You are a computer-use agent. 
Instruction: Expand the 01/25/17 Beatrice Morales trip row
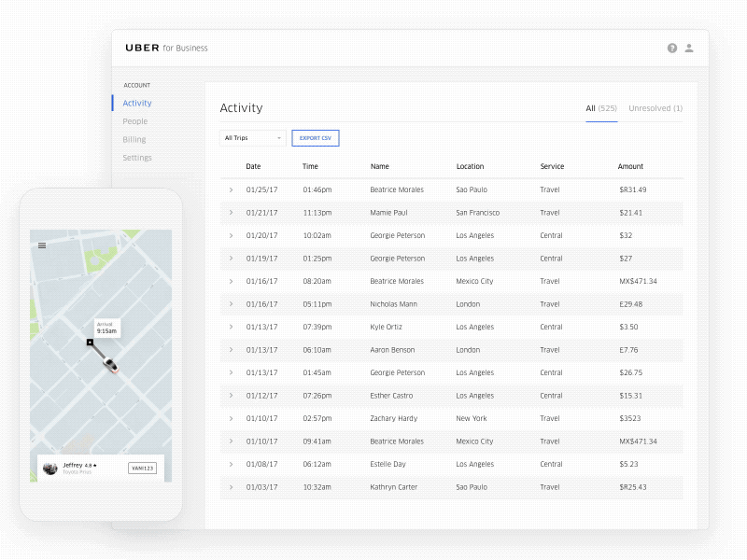point(231,189)
